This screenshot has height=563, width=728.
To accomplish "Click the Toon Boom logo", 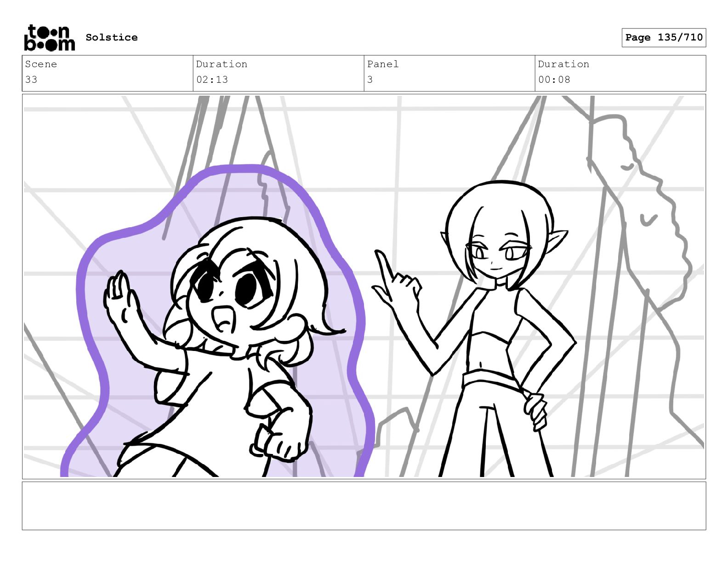I will [x=49, y=37].
